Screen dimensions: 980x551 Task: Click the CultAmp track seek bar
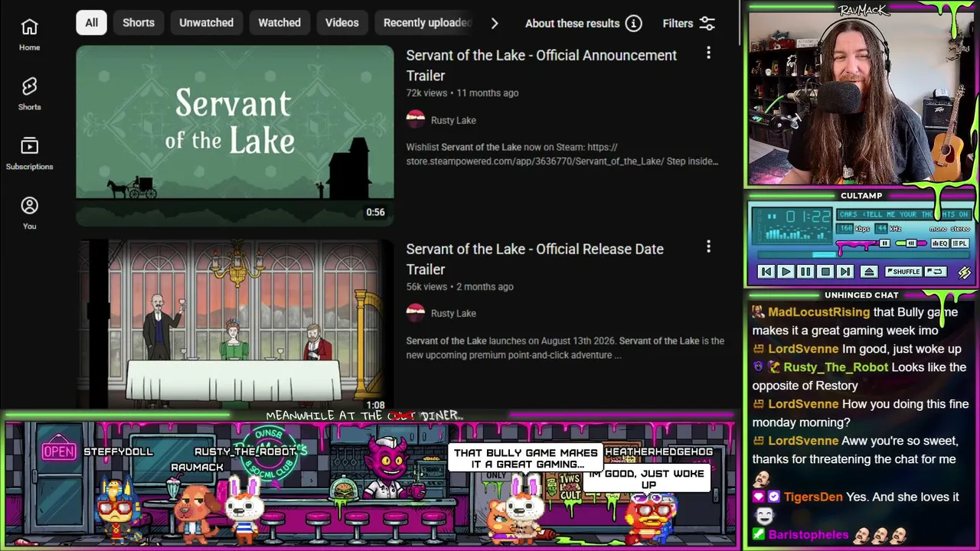click(x=863, y=256)
